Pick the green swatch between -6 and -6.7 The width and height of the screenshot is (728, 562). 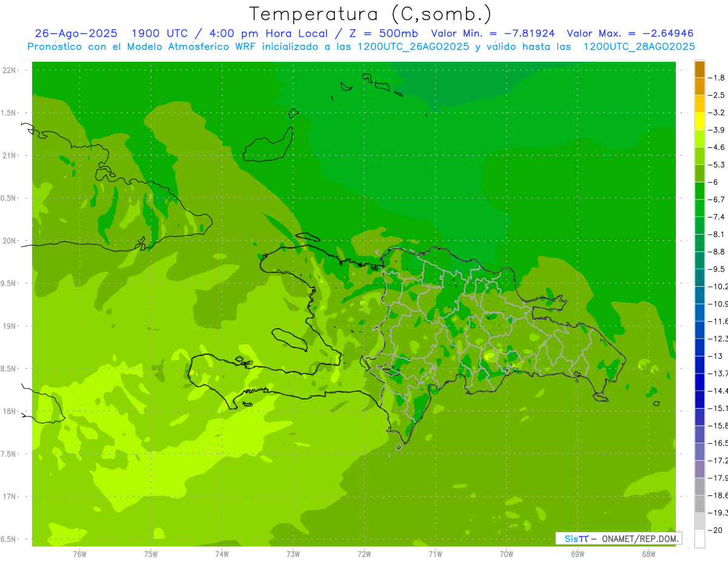pyautogui.click(x=699, y=190)
